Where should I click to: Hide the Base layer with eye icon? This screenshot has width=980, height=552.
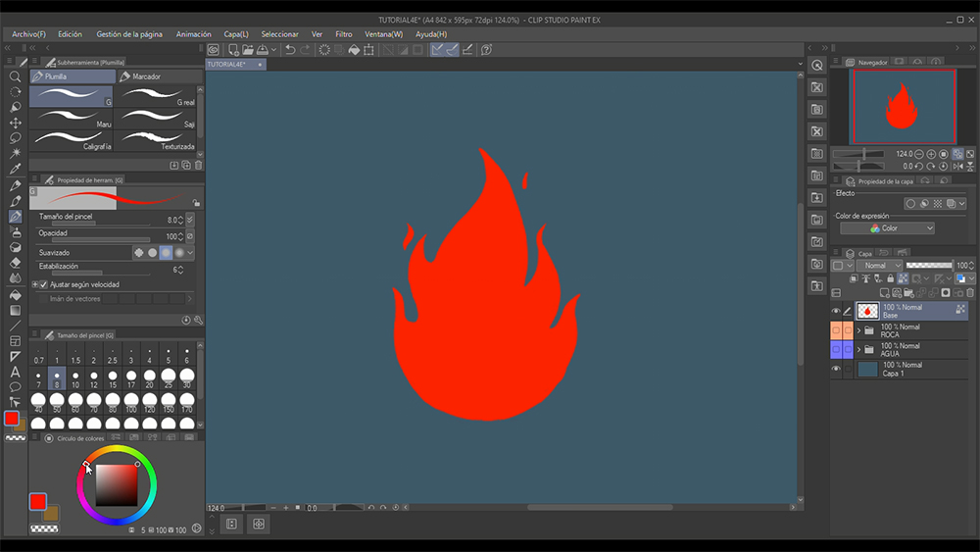(836, 311)
